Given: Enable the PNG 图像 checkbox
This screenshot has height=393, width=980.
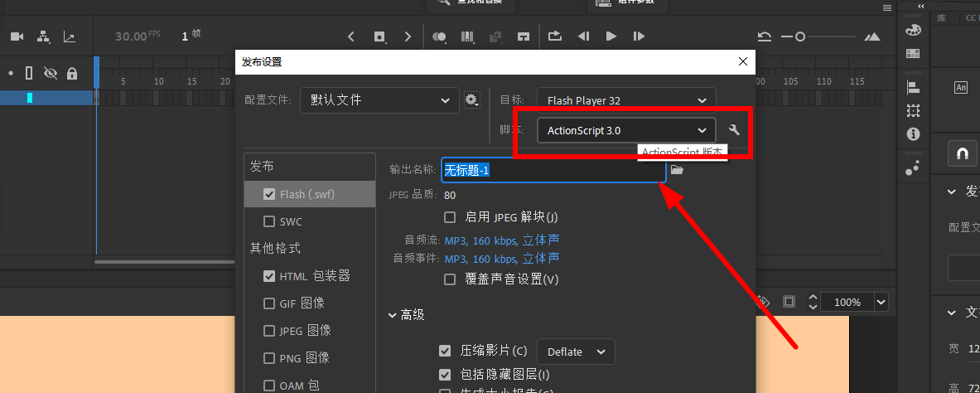Looking at the screenshot, I should point(269,358).
